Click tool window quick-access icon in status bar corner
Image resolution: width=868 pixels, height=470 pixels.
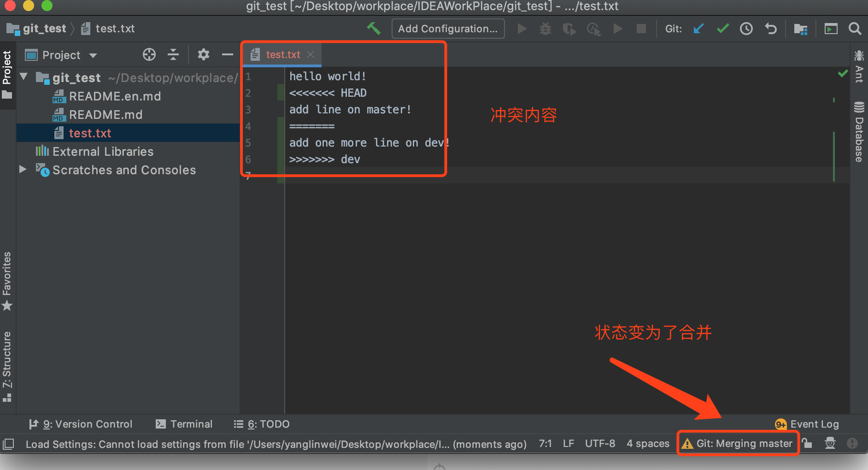click(x=8, y=444)
